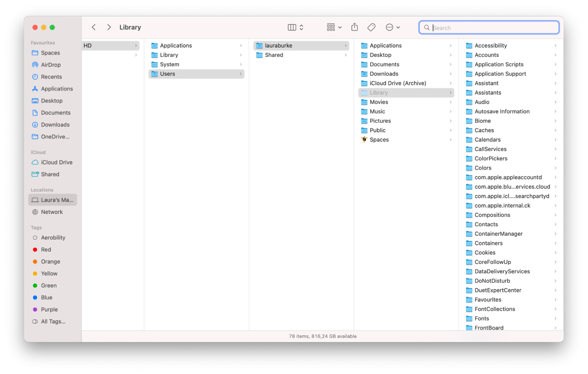Open the ellipsis action menu
588x374 pixels.
point(392,27)
